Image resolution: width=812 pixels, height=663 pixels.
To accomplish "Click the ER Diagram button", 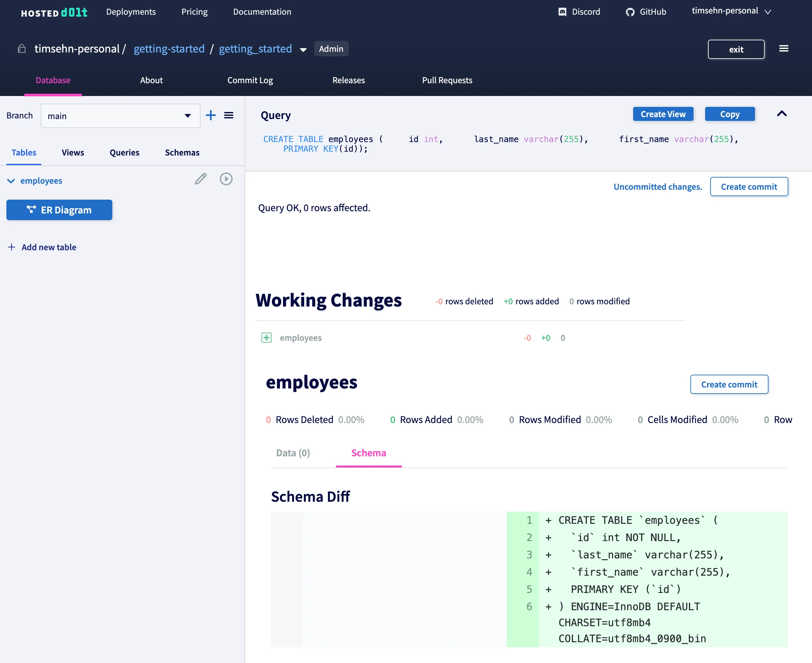I will [x=59, y=210].
